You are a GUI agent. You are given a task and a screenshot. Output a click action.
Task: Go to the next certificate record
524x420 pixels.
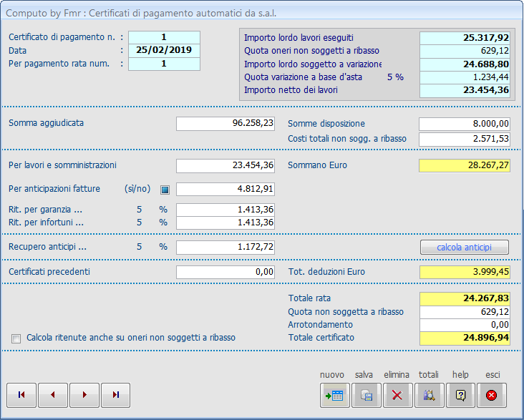(84, 395)
